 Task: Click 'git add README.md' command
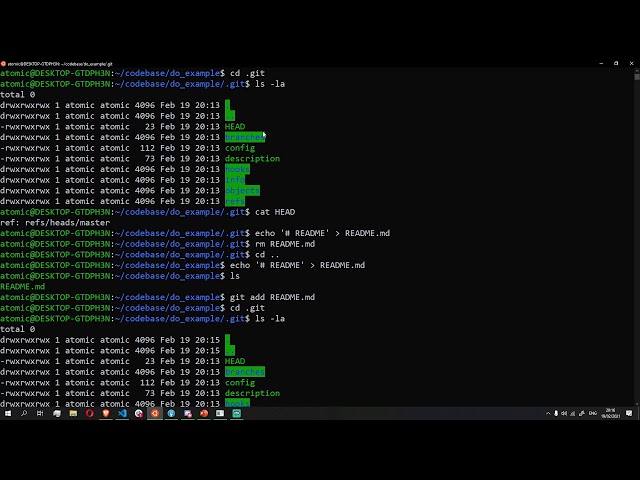click(x=272, y=297)
